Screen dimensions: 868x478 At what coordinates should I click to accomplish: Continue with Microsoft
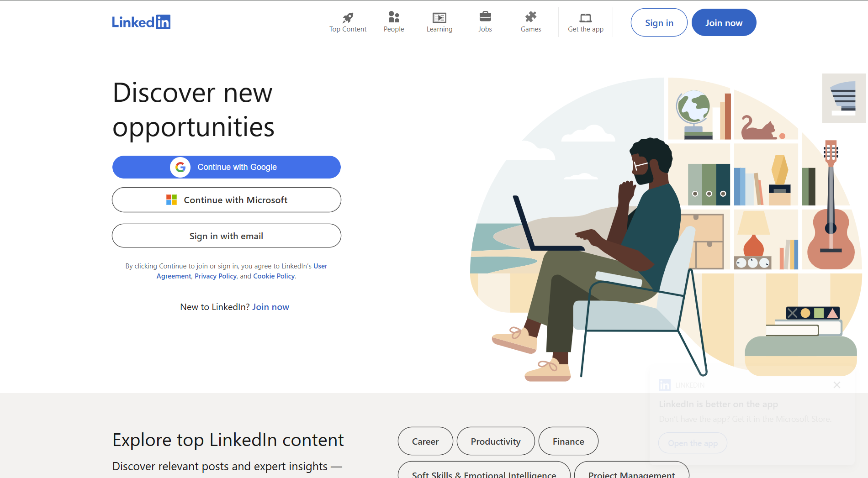tap(227, 200)
